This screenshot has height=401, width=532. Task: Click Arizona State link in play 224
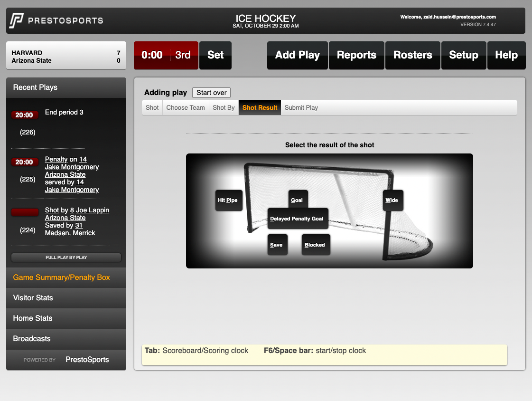click(x=65, y=218)
